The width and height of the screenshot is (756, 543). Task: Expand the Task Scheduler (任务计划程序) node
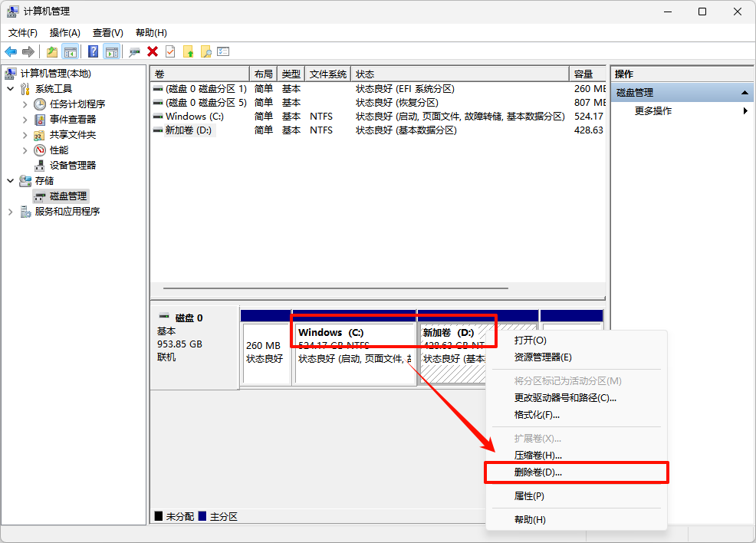tap(25, 104)
